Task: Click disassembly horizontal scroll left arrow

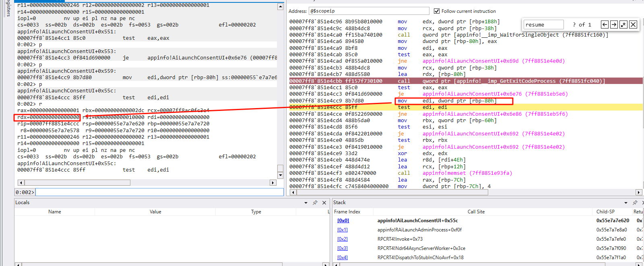Action: (293, 192)
